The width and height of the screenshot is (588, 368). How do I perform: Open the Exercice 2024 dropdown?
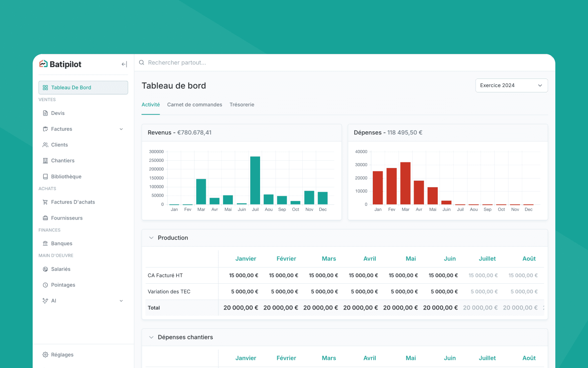point(512,85)
